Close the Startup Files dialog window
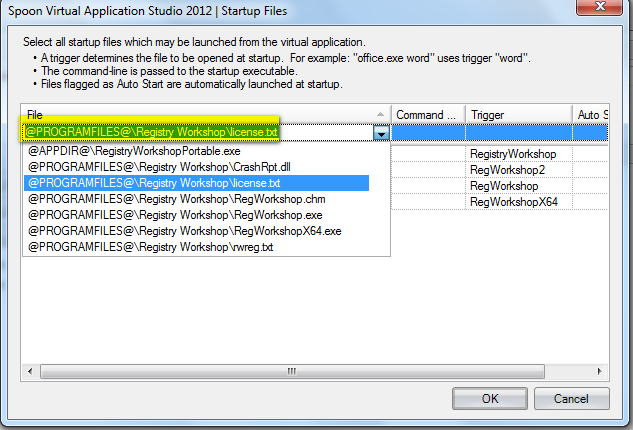Screen dimensions: 633x430 [600, 6]
